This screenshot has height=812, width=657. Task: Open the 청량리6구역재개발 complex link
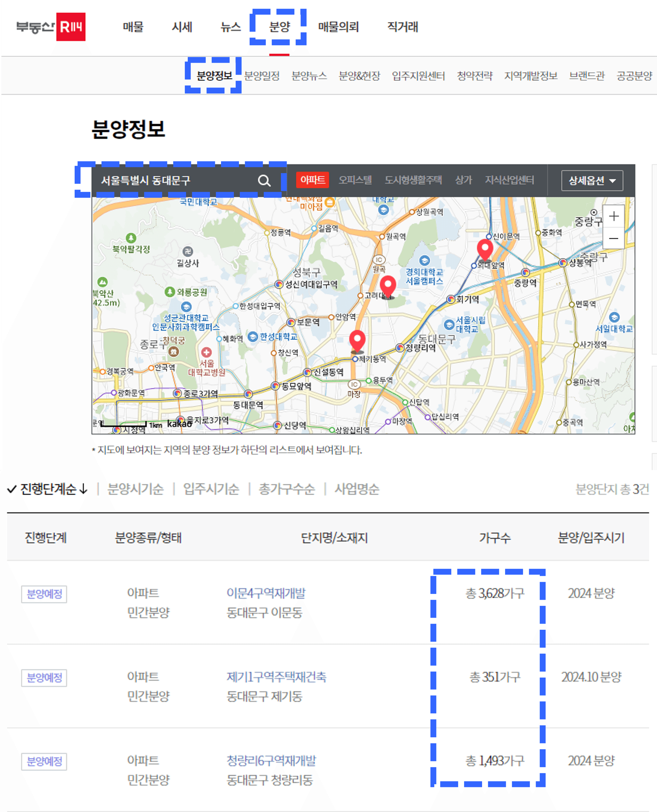[271, 760]
